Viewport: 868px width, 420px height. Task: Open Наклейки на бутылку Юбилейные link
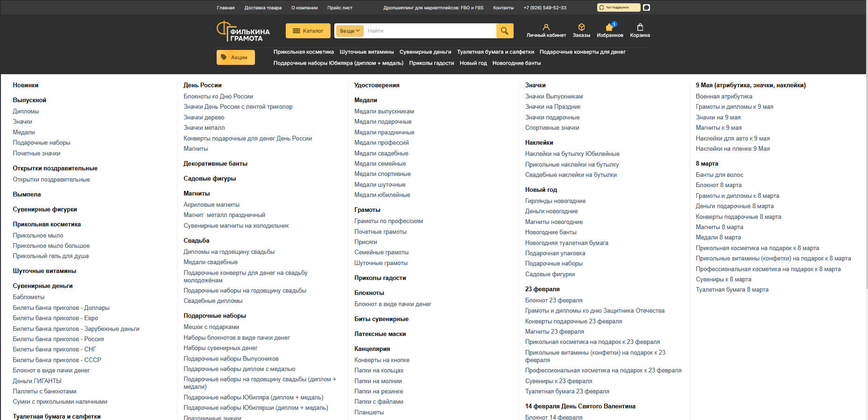point(572,154)
